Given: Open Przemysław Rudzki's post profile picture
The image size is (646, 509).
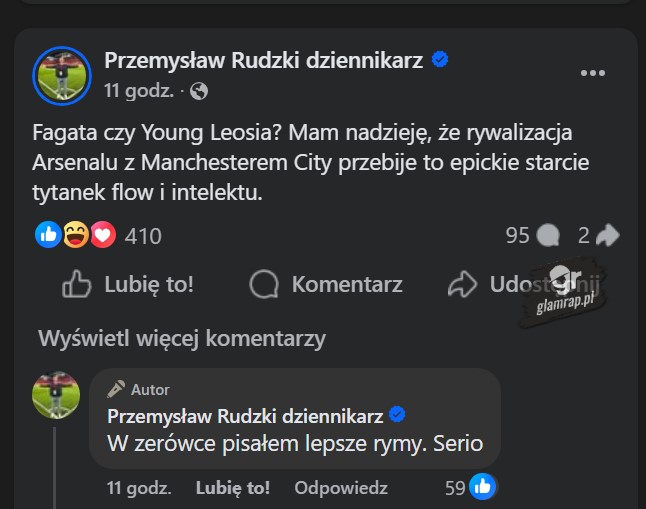Looking at the screenshot, I should pyautogui.click(x=64, y=75).
